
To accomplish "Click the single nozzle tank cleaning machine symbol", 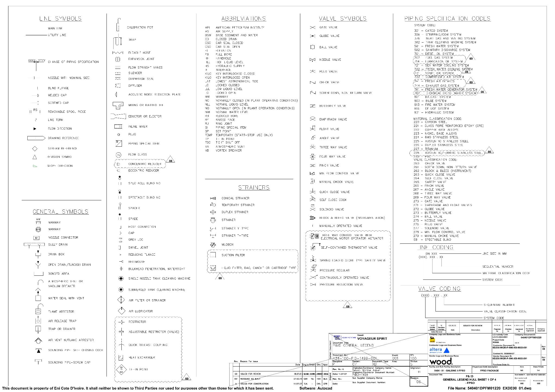I will [121, 278].
